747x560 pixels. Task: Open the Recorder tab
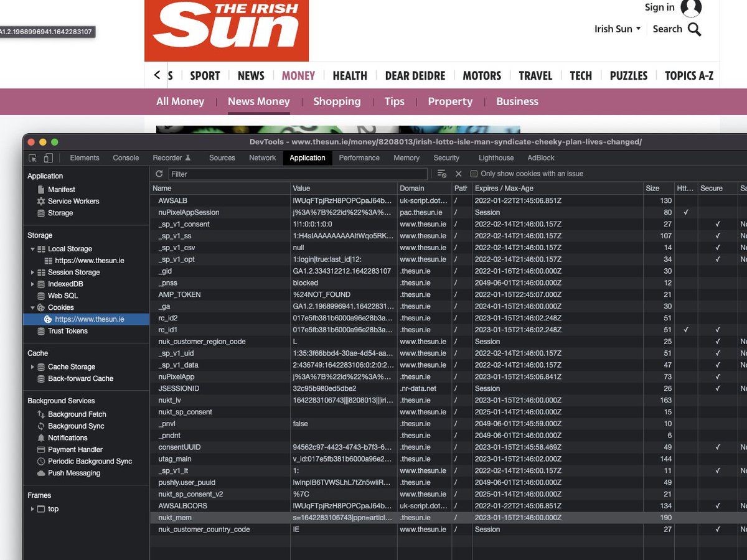click(172, 158)
